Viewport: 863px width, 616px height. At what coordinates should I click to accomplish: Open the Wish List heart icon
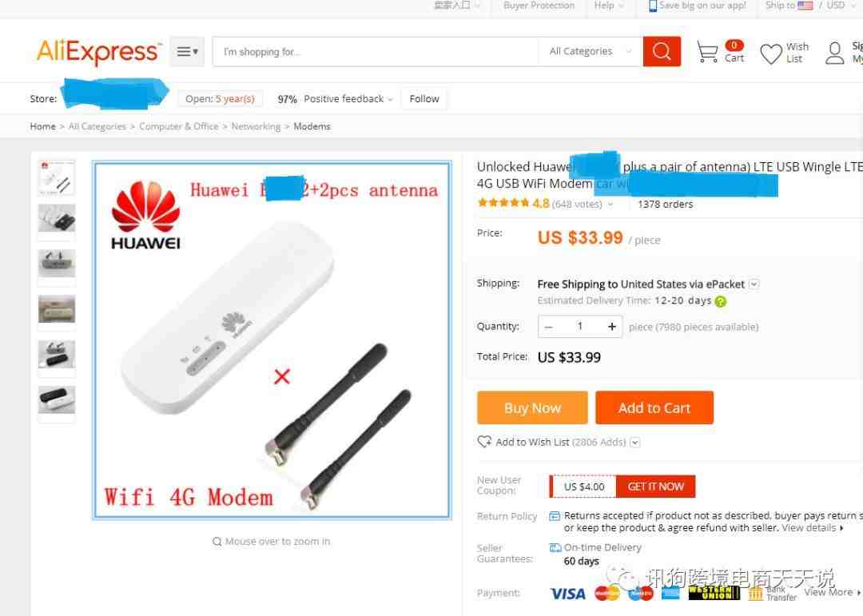coord(770,54)
